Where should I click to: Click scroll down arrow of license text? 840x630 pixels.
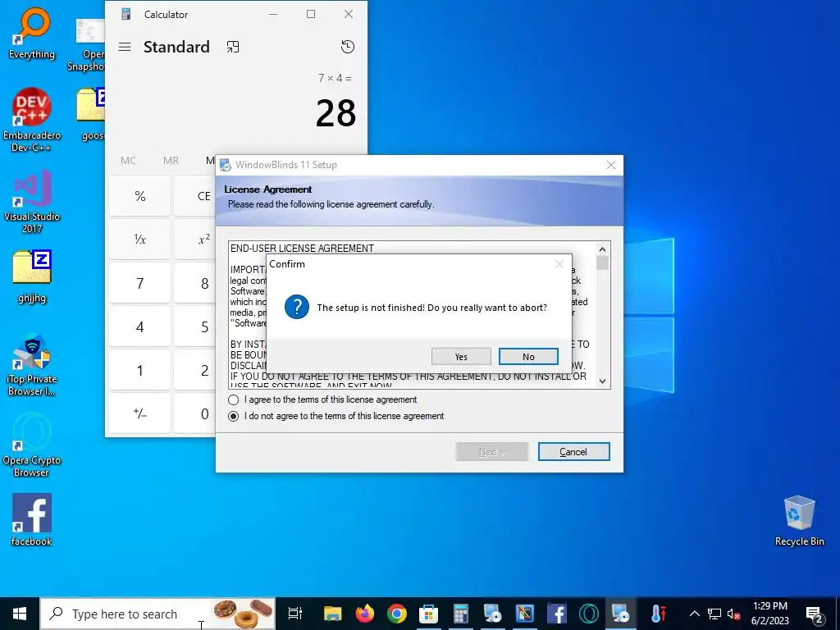click(602, 381)
